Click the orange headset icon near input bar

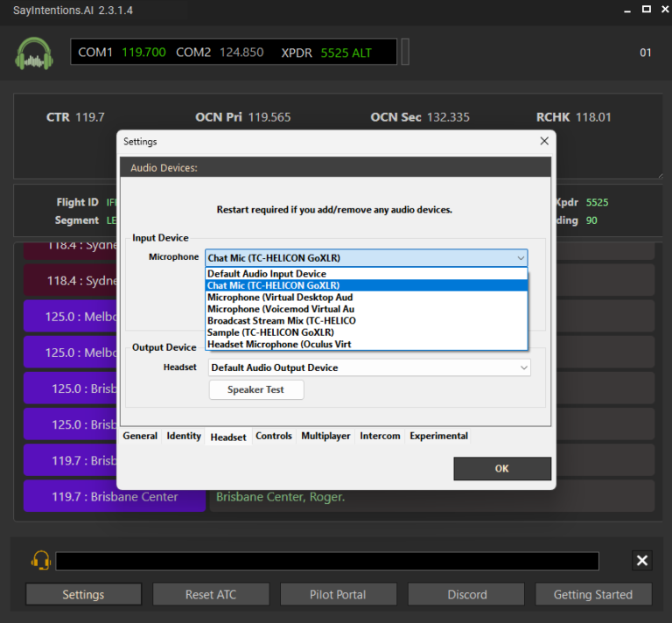pyautogui.click(x=40, y=560)
